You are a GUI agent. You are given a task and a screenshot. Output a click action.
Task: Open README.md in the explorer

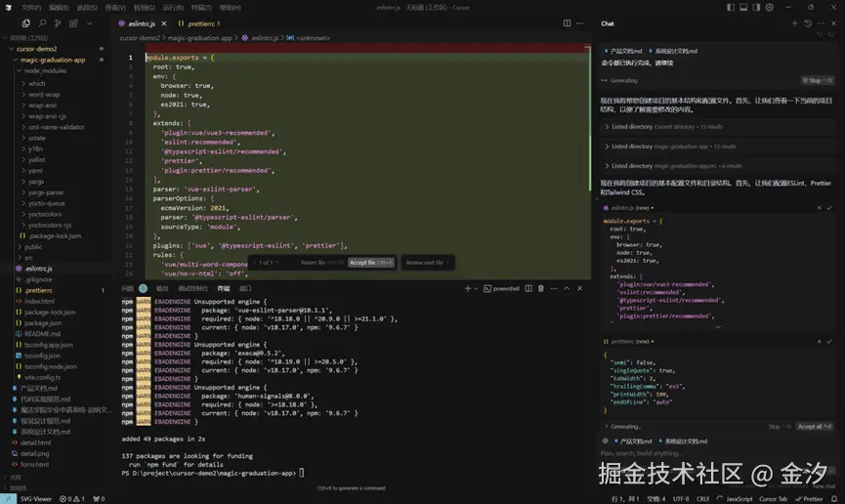pyautogui.click(x=42, y=334)
